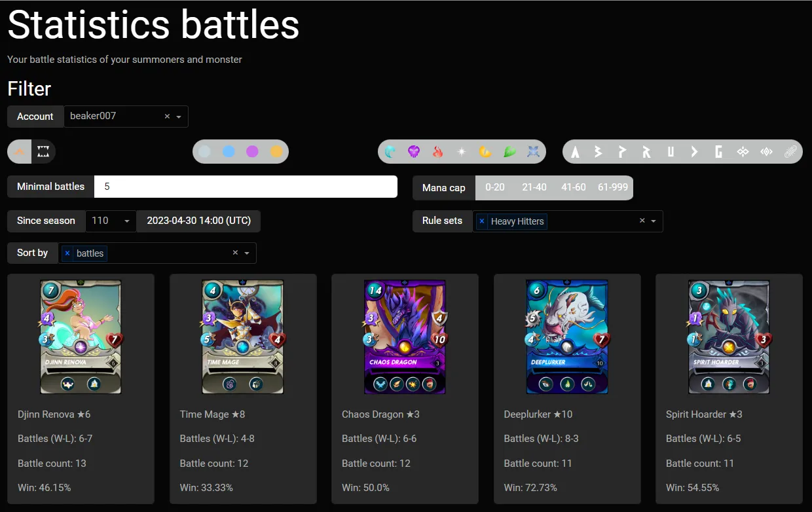
Task: Select the Soulbound chain edition icon
Action: [x=790, y=152]
